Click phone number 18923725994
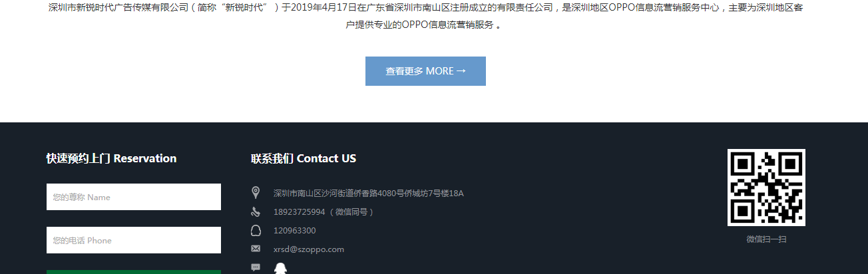The width and height of the screenshot is (868, 274). 299,212
